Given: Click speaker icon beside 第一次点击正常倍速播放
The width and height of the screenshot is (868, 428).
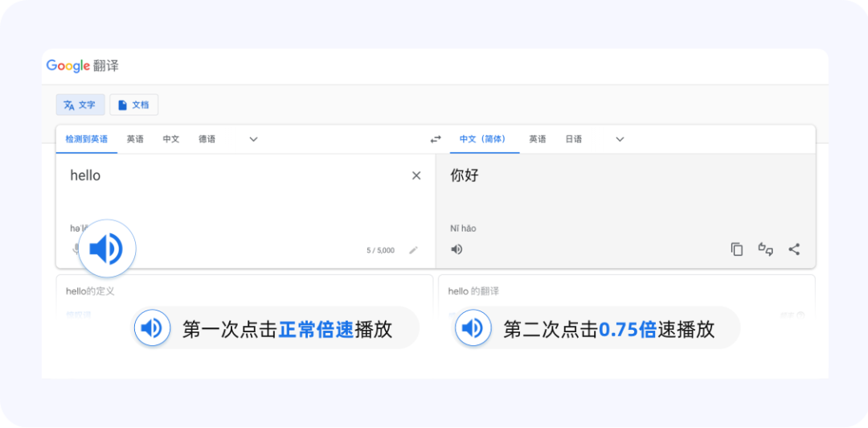Looking at the screenshot, I should [151, 328].
